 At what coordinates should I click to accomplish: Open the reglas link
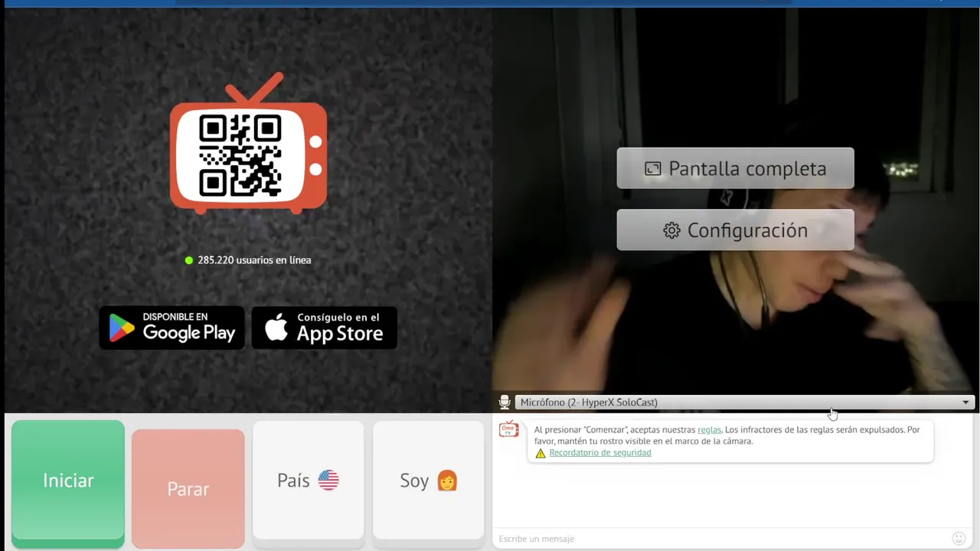point(709,430)
